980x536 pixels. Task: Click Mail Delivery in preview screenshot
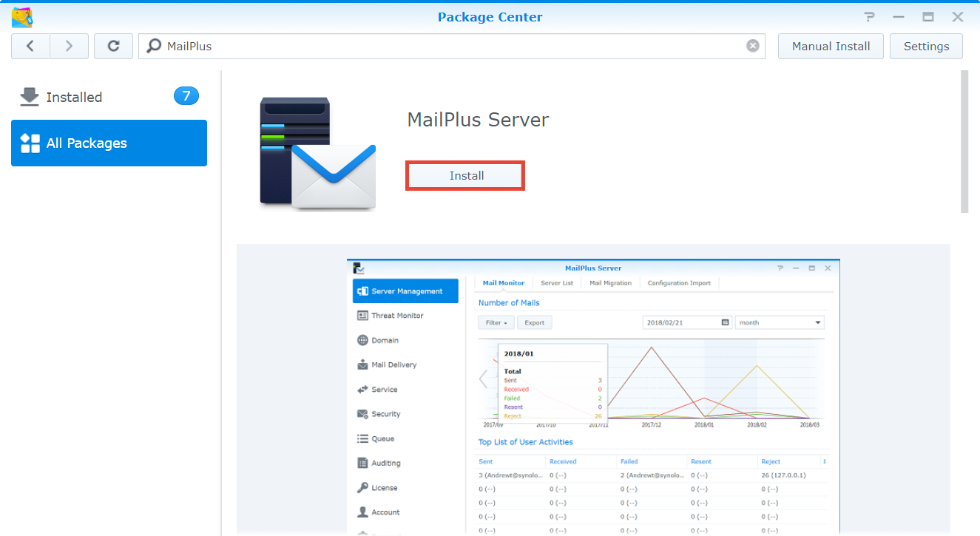[x=393, y=364]
